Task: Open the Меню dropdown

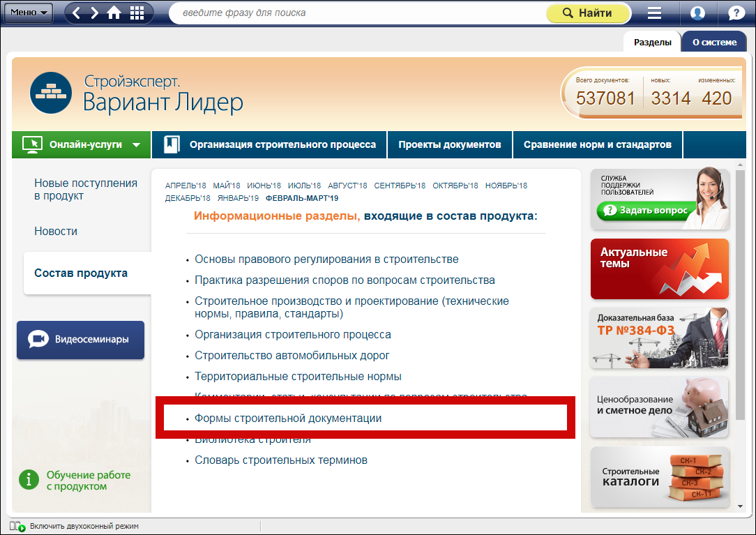Action: click(x=28, y=13)
